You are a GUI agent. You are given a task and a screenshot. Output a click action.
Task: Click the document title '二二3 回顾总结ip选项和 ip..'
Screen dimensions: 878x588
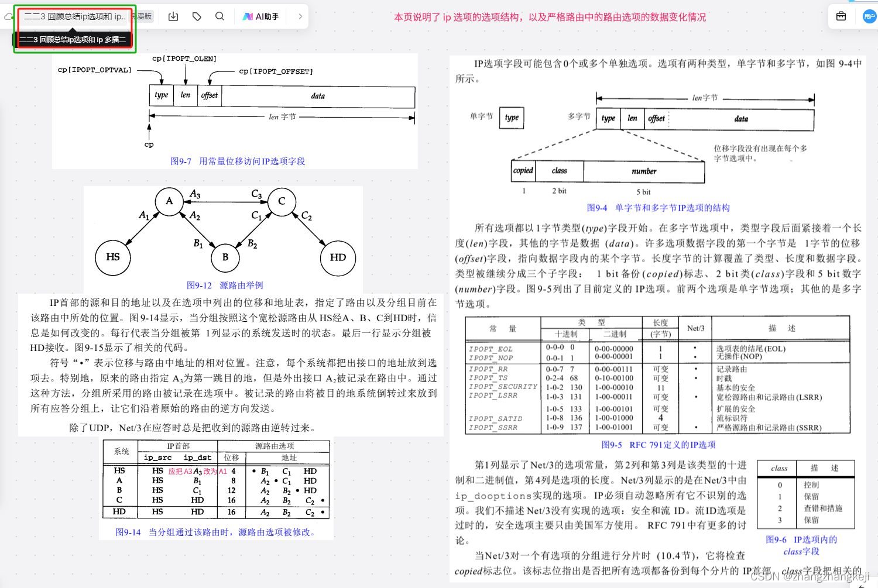74,16
